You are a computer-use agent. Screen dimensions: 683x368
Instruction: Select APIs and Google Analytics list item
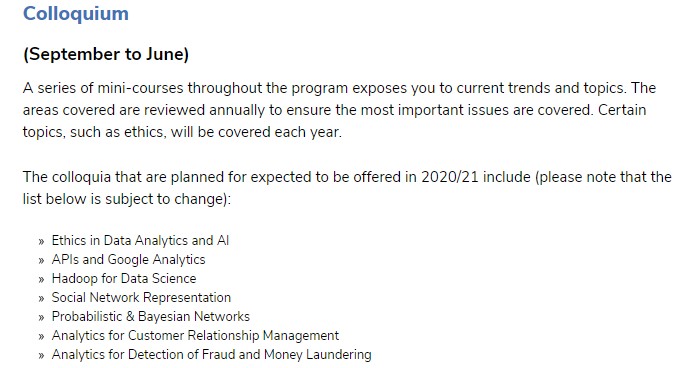pos(128,260)
